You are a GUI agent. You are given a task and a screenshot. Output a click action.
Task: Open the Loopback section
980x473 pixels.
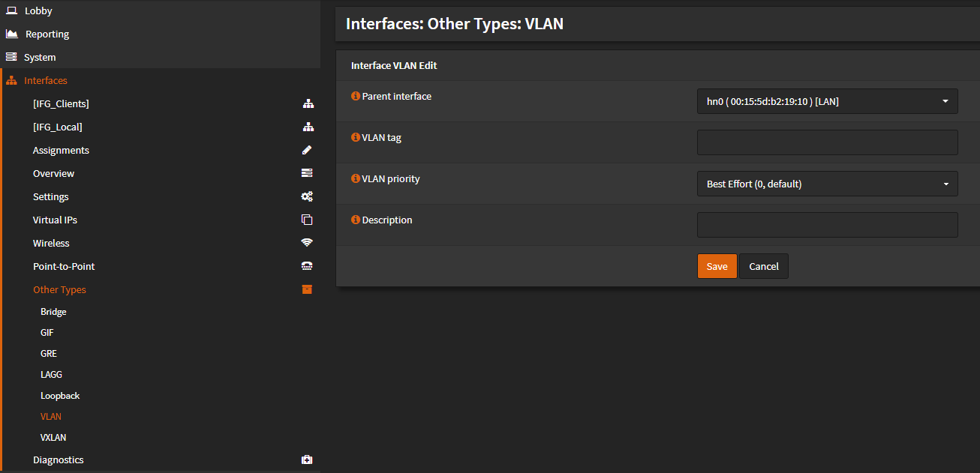click(x=60, y=395)
